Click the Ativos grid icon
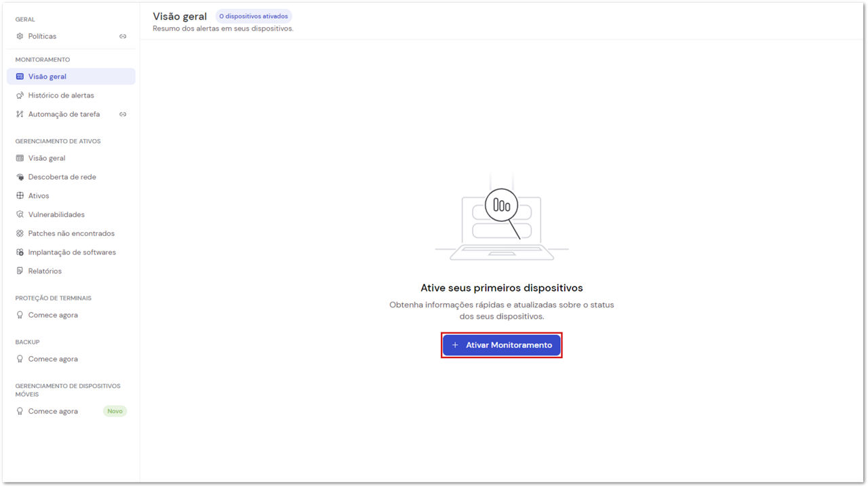Image resolution: width=868 pixels, height=487 pixels. pyautogui.click(x=20, y=196)
